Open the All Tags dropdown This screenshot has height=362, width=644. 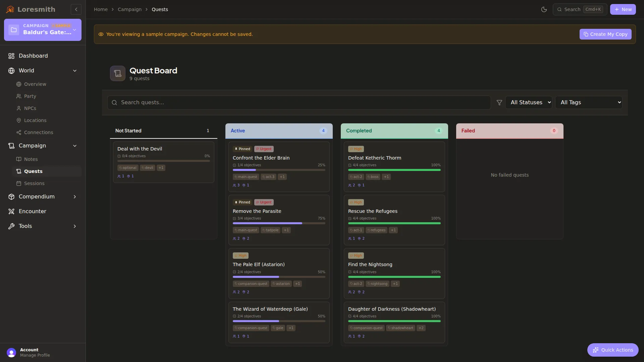tap(589, 102)
